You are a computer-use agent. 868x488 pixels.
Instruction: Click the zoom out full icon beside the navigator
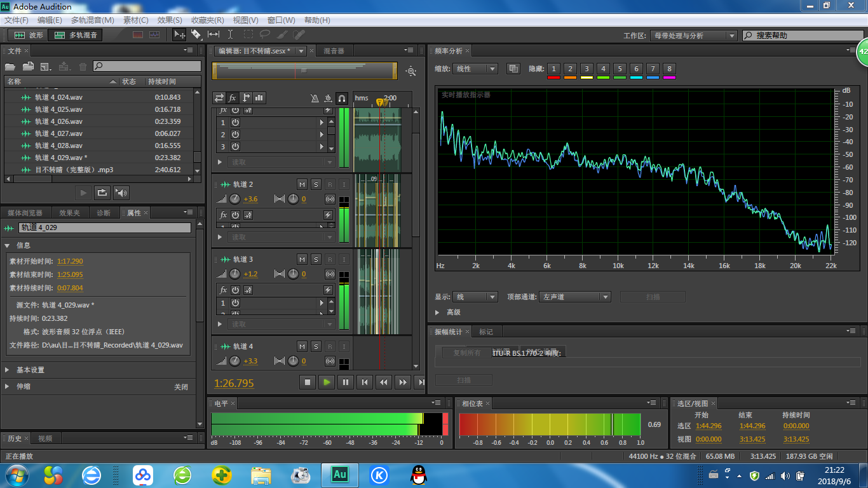(411, 71)
